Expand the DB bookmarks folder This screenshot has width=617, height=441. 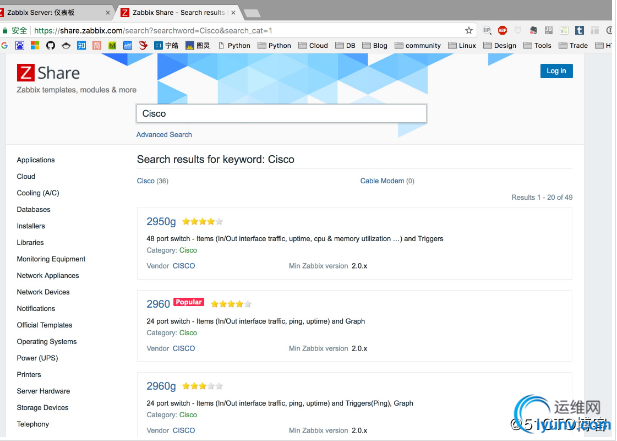(x=345, y=46)
